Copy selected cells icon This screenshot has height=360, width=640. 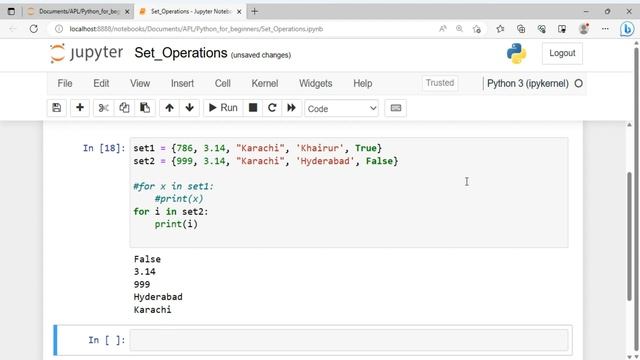pyautogui.click(x=124, y=108)
